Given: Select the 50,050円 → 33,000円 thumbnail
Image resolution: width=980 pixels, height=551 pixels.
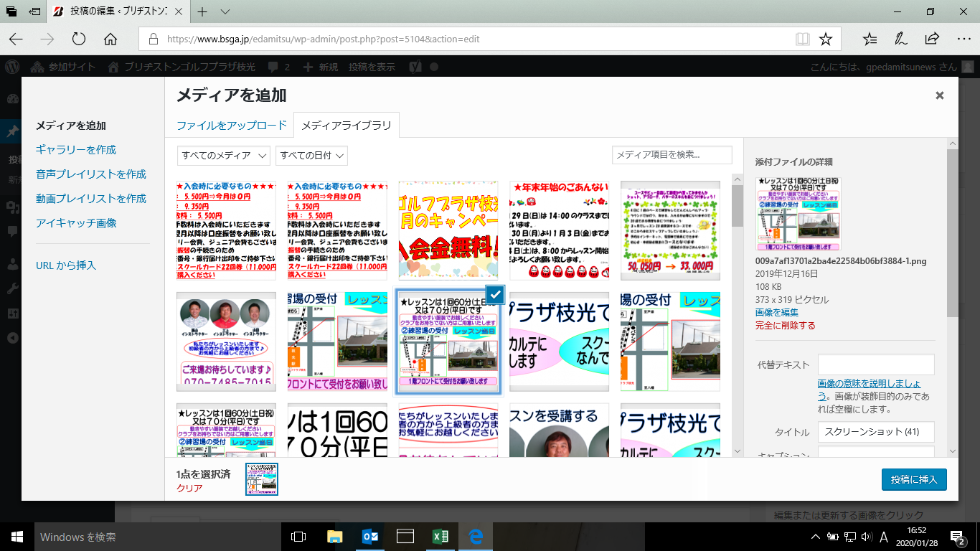Looking at the screenshot, I should (x=671, y=230).
